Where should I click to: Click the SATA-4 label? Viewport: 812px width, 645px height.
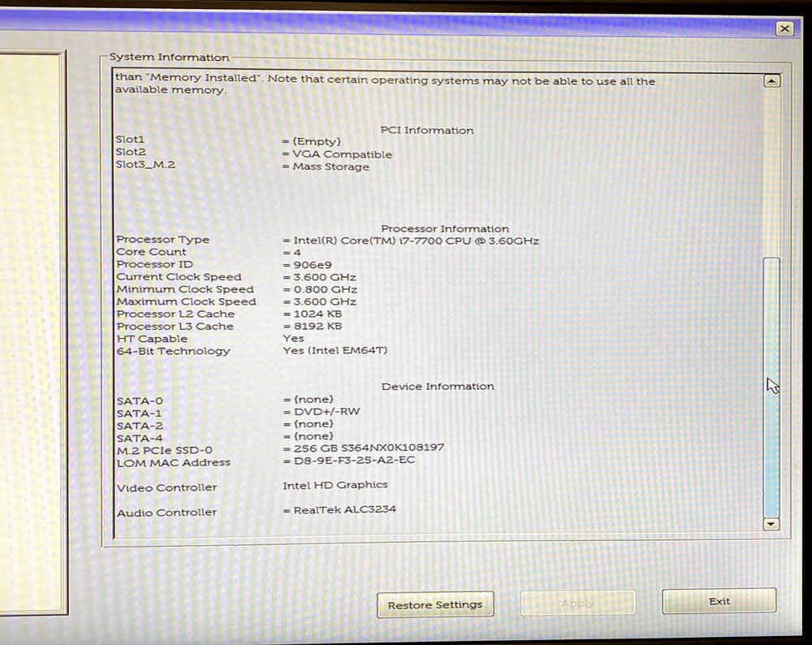pos(140,439)
